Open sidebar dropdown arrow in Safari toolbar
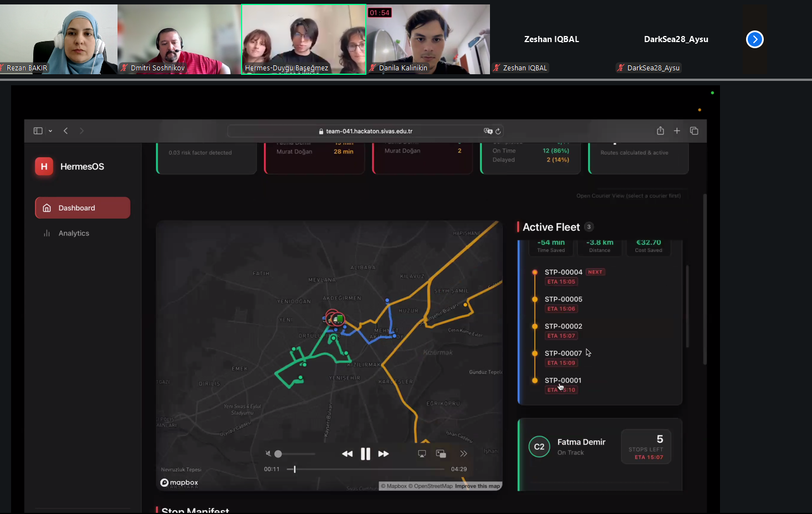 50,131
